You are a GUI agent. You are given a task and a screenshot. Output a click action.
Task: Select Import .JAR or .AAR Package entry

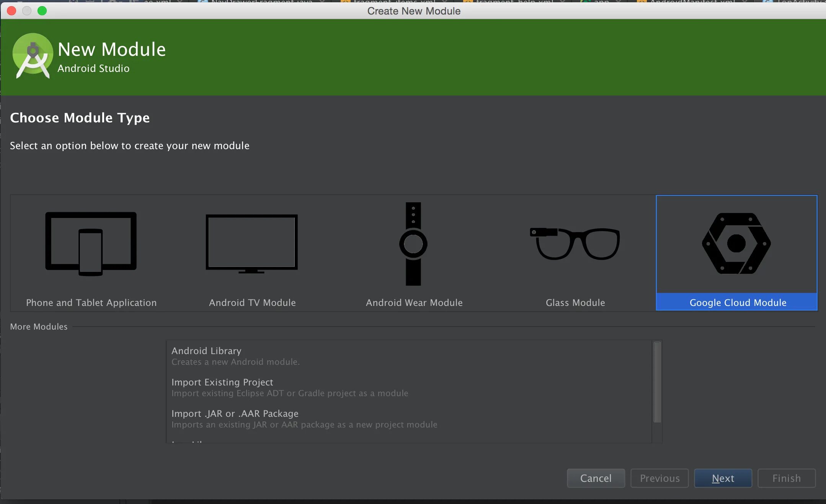(409, 419)
